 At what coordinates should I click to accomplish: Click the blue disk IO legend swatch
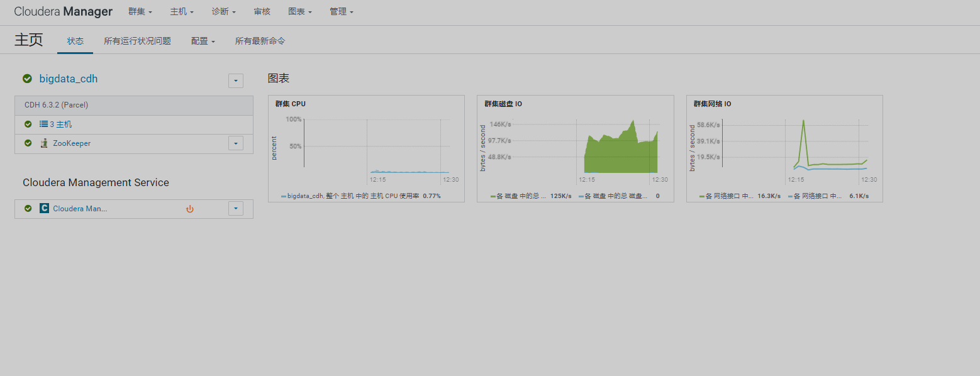click(581, 196)
